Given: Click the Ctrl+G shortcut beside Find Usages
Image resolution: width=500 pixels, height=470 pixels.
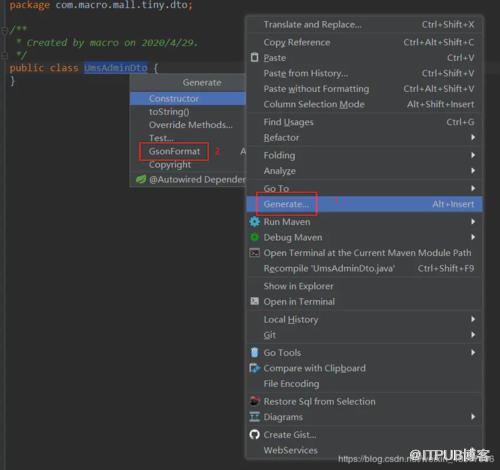Looking at the screenshot, I should click(460, 122).
